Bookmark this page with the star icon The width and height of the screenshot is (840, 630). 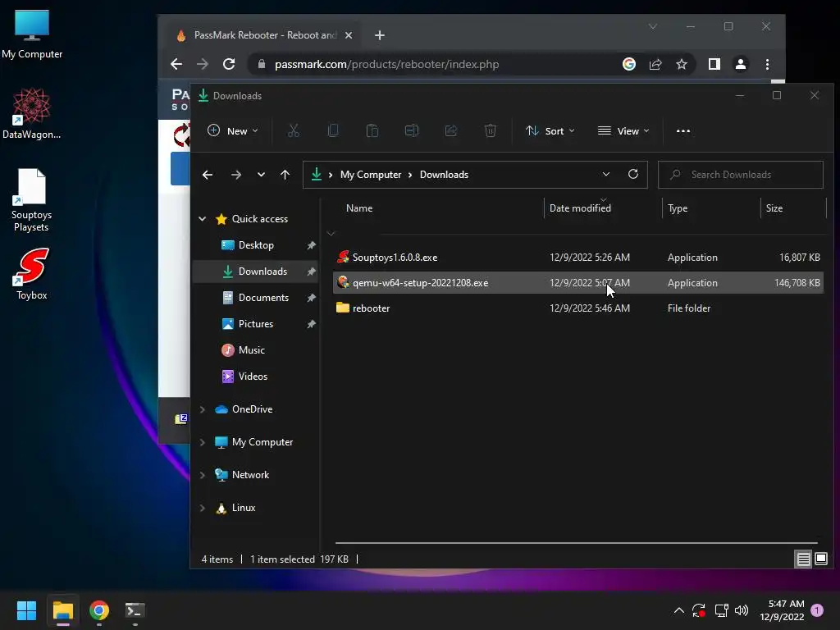click(x=682, y=64)
